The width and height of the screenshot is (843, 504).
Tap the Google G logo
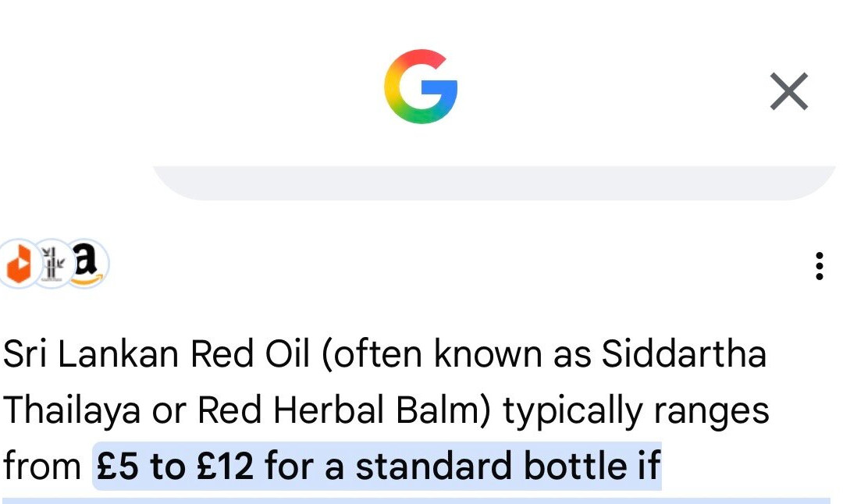point(421,87)
